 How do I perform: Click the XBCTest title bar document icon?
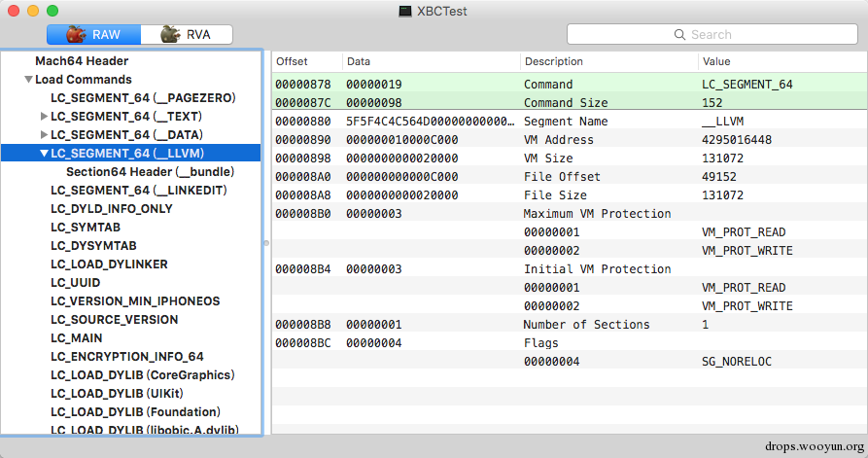coord(405,11)
